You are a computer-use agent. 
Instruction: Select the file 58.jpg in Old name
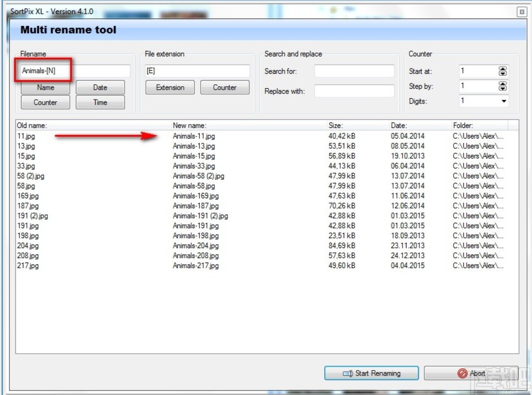pyautogui.click(x=26, y=186)
